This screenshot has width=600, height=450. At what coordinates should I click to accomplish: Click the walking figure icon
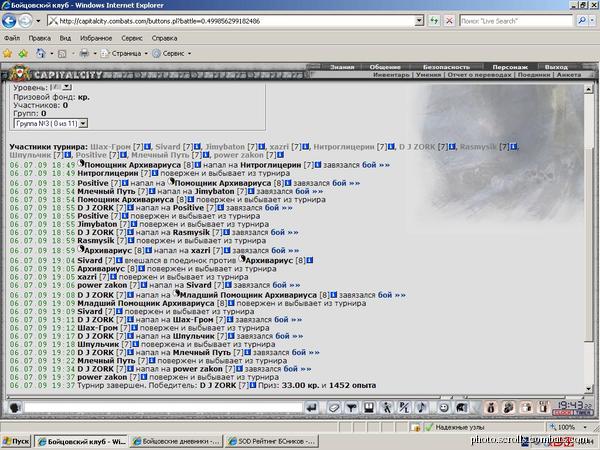click(387, 408)
